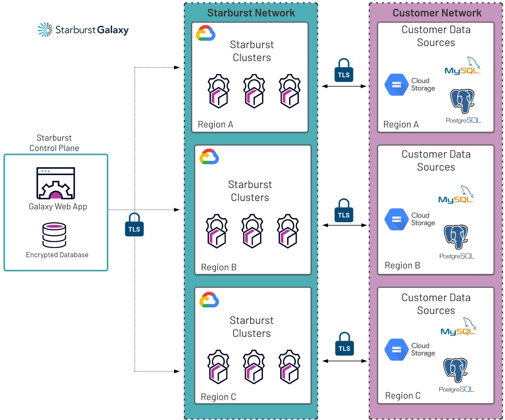Image resolution: width=505 pixels, height=420 pixels.
Task: Click the TLS lock for Region C connection
Action: (344, 344)
